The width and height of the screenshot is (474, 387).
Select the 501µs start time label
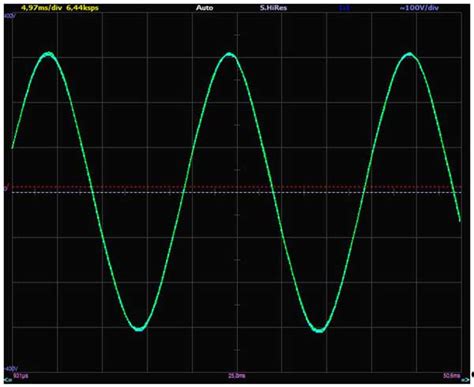(x=21, y=376)
